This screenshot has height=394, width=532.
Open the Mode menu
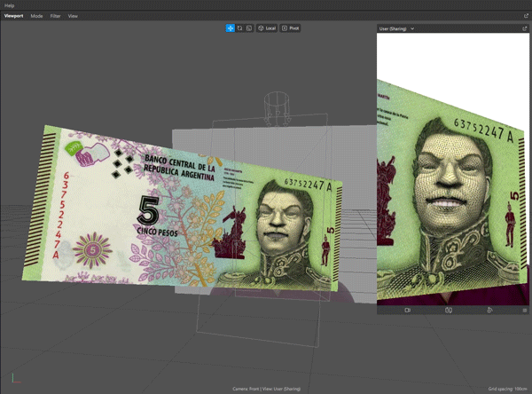(x=36, y=16)
